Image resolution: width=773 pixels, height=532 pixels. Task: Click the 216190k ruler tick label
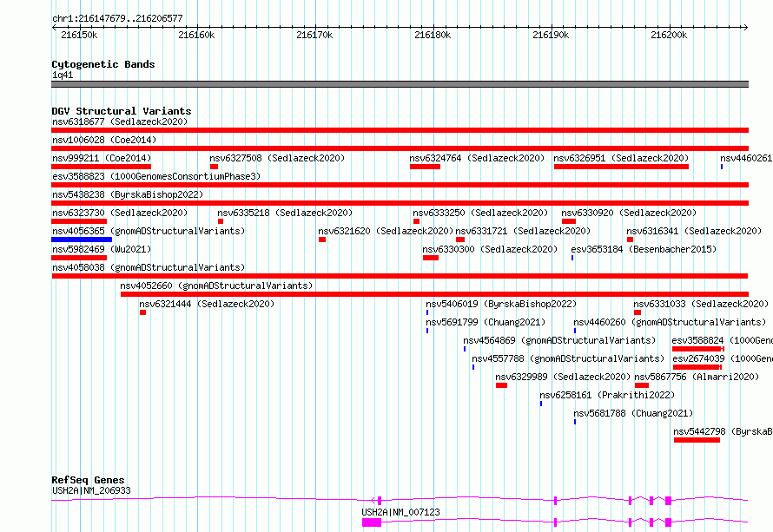pos(551,35)
